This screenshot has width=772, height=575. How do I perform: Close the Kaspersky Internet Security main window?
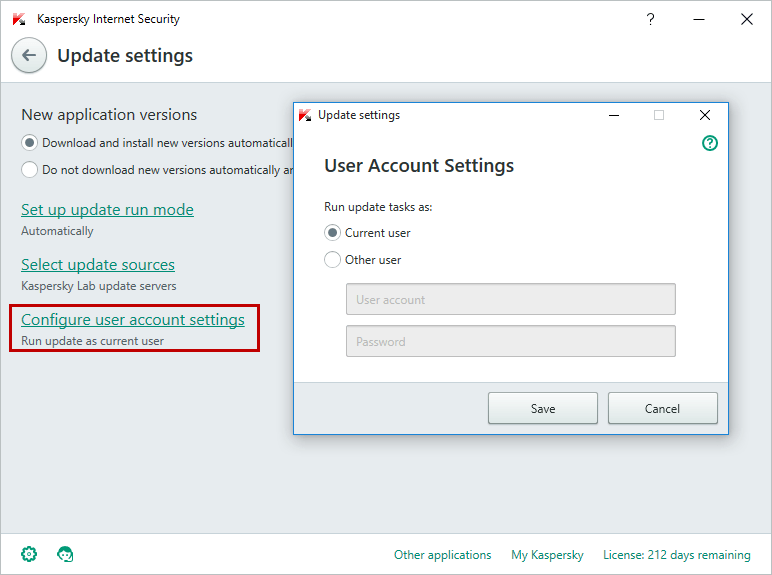(746, 19)
